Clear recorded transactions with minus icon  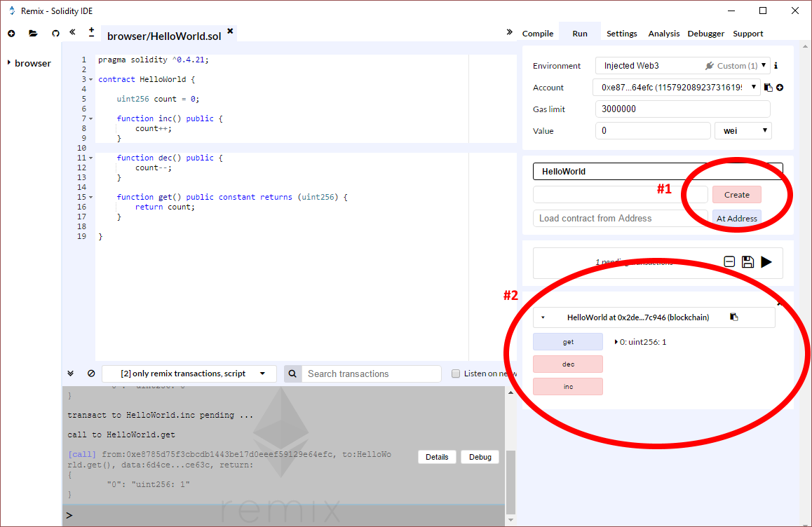[729, 262]
